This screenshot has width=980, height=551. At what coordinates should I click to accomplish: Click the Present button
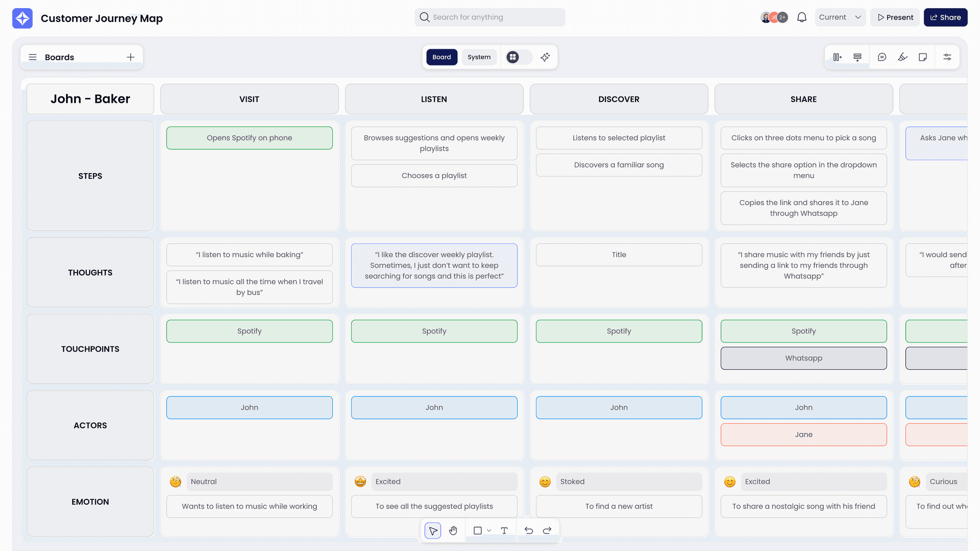point(895,17)
